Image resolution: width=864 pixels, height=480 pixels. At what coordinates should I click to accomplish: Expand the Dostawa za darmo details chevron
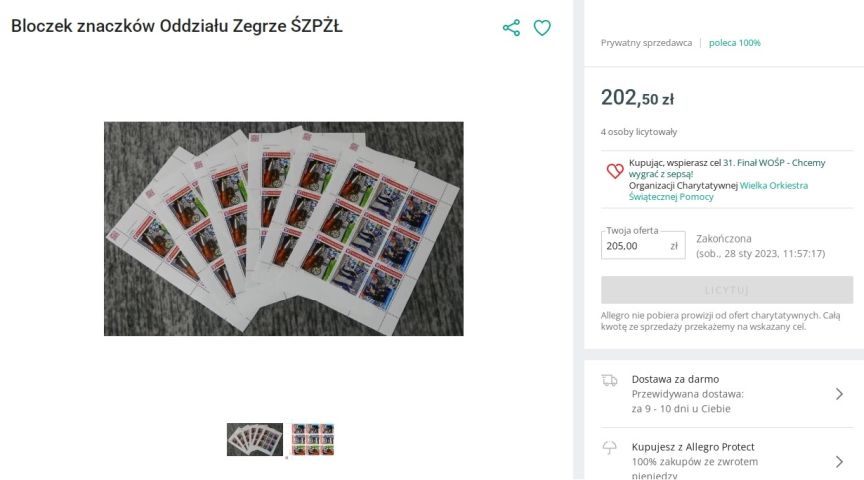tap(839, 394)
